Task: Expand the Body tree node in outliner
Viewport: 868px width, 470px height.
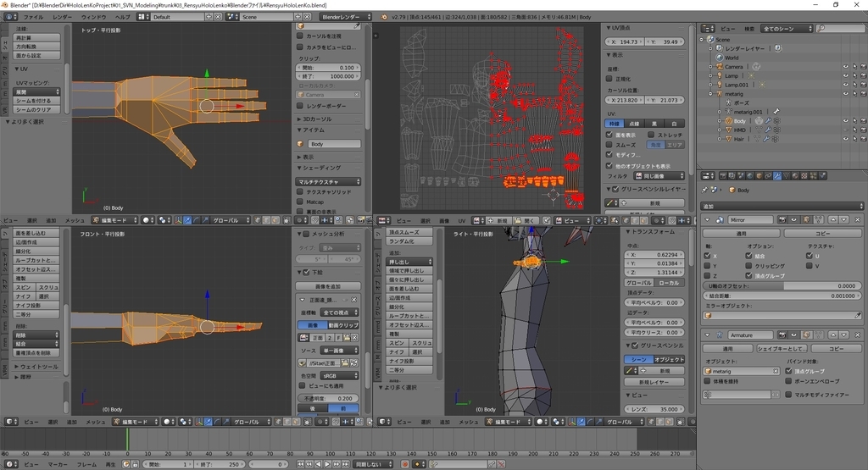Action: pyautogui.click(x=720, y=121)
